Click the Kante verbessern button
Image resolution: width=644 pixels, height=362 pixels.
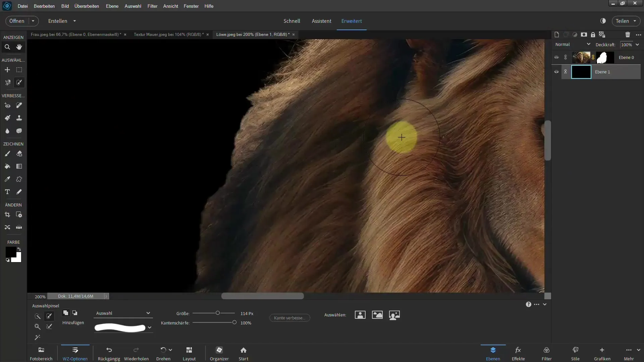click(x=289, y=318)
